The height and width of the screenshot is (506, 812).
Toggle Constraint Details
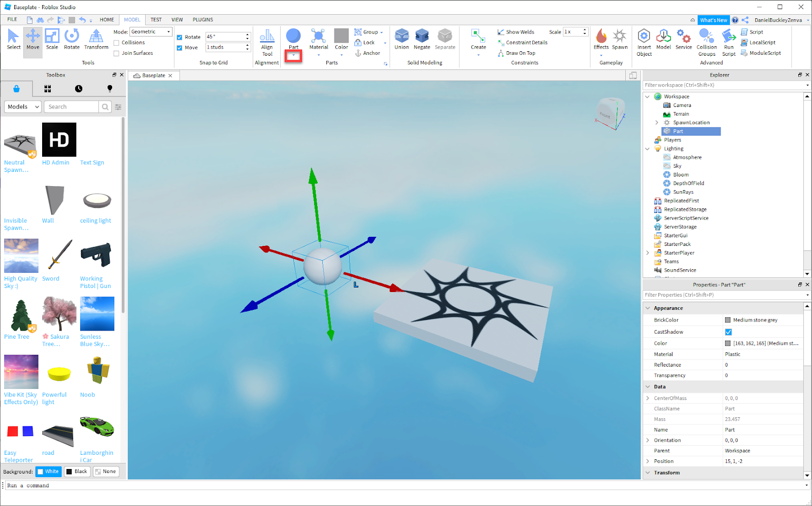(522, 43)
